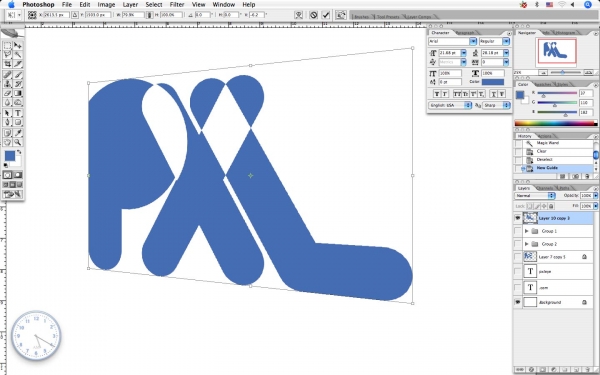Switch to the Paragraph tab
The image size is (600, 375).
465,33
